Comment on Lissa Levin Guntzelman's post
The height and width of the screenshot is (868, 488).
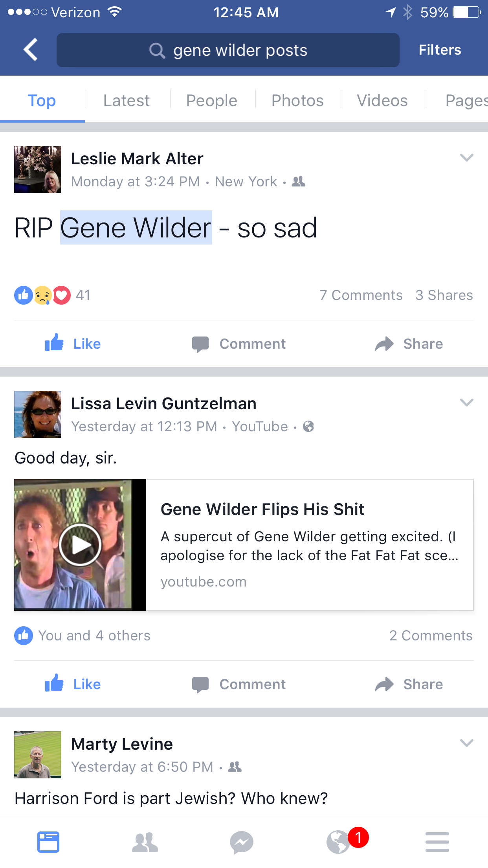coord(239,684)
